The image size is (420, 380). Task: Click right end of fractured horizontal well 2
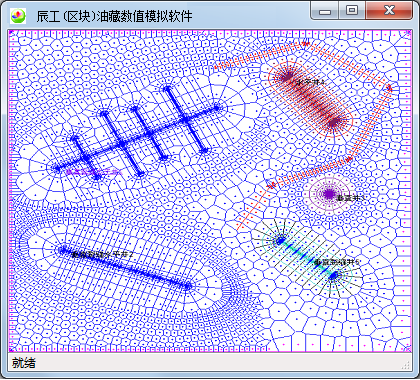pyautogui.click(x=188, y=286)
